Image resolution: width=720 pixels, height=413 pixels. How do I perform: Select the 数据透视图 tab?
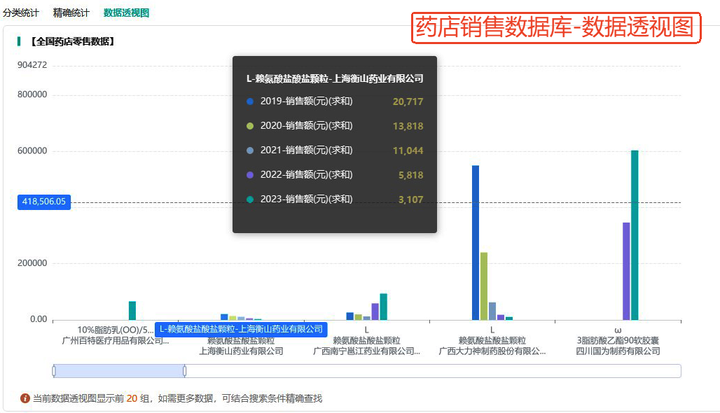(126, 13)
